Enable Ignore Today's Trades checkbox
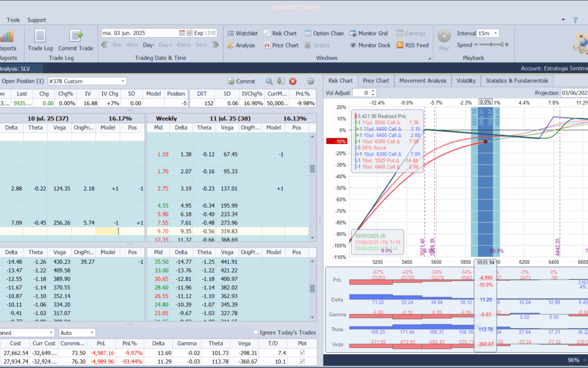The image size is (588, 368). (256, 333)
